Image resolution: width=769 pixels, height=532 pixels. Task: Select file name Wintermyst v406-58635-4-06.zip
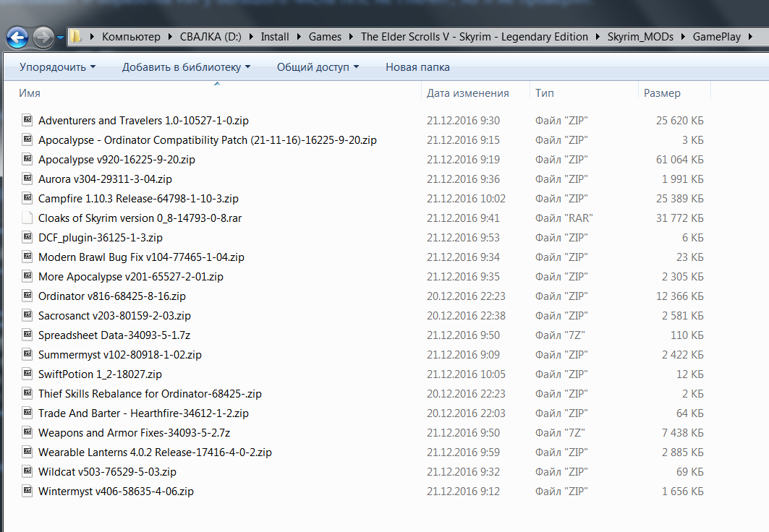click(116, 492)
